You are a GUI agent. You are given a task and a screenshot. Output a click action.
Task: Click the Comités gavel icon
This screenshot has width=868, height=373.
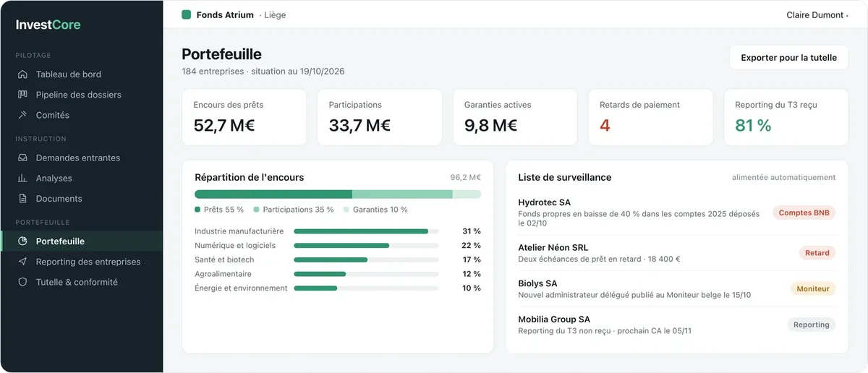22,115
